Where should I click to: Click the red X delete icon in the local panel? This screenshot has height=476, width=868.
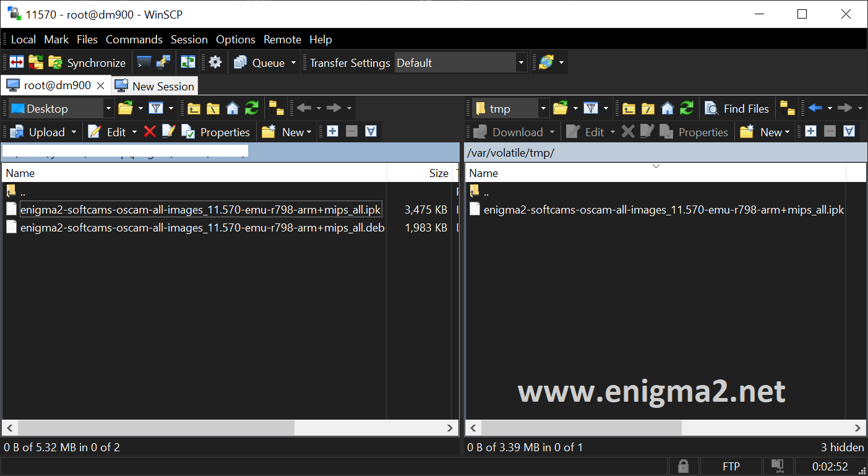point(150,131)
